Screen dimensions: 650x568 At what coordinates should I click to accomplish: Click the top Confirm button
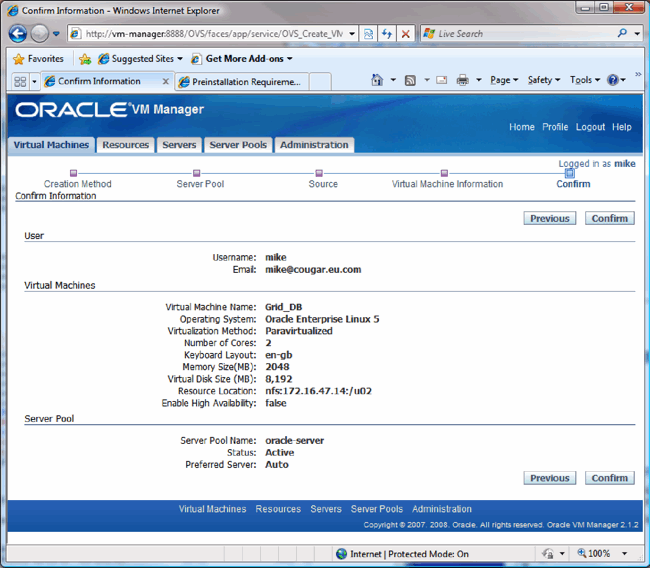609,218
